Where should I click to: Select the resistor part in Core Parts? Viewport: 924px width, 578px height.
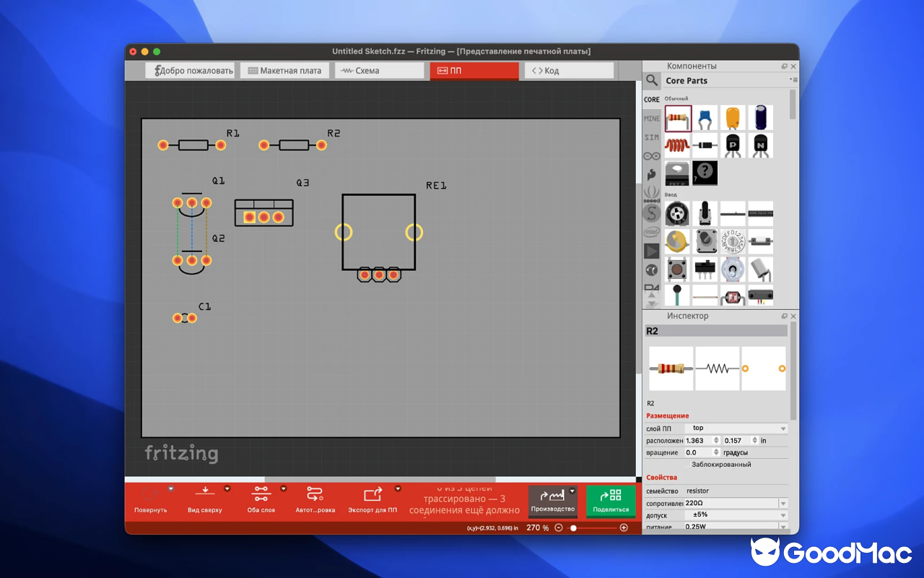pyautogui.click(x=677, y=118)
